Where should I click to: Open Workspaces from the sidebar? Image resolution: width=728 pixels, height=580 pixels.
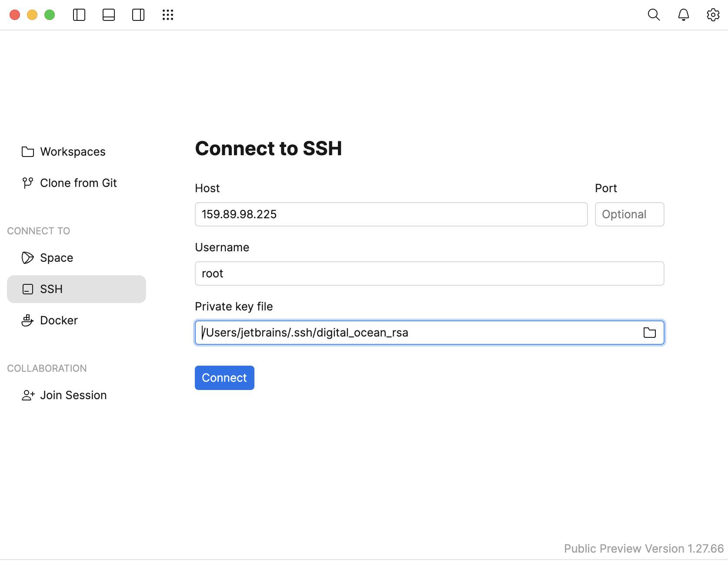pos(73,151)
